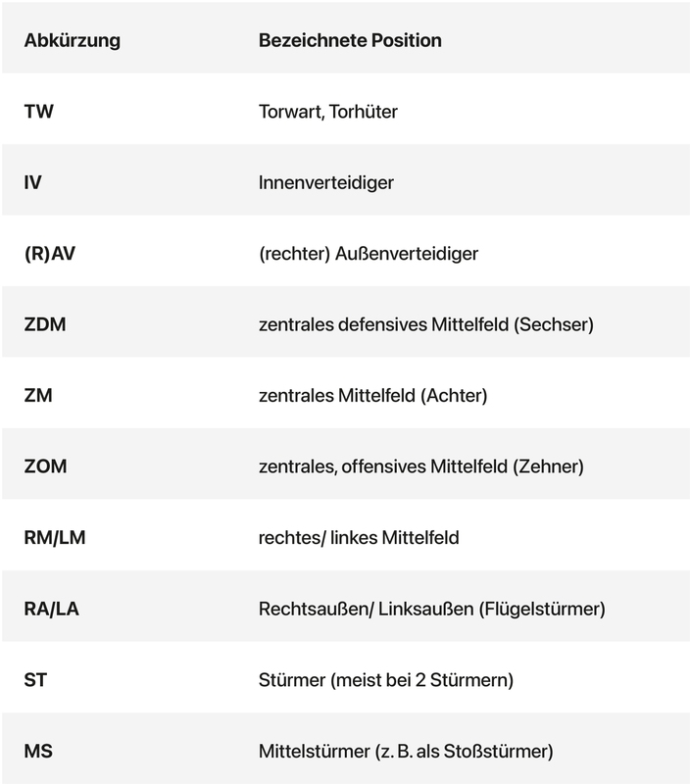Image resolution: width=690 pixels, height=784 pixels.
Task: Select the ZM abbreviation cell
Action: pyautogui.click(x=40, y=396)
